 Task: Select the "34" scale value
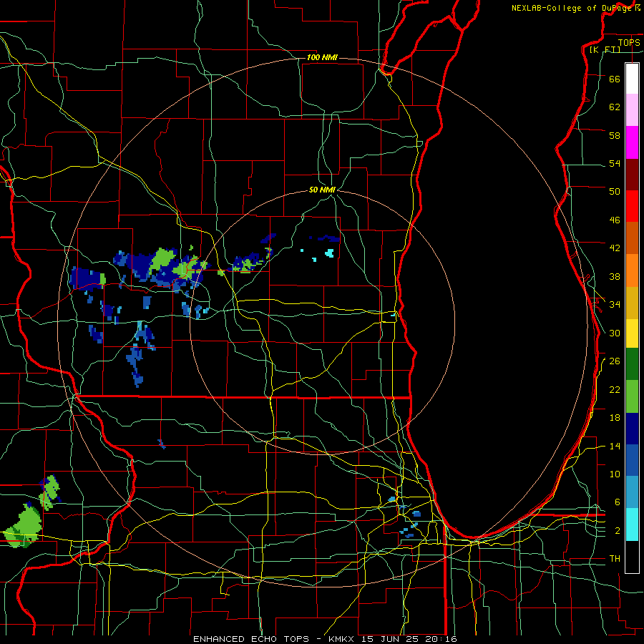(x=615, y=304)
